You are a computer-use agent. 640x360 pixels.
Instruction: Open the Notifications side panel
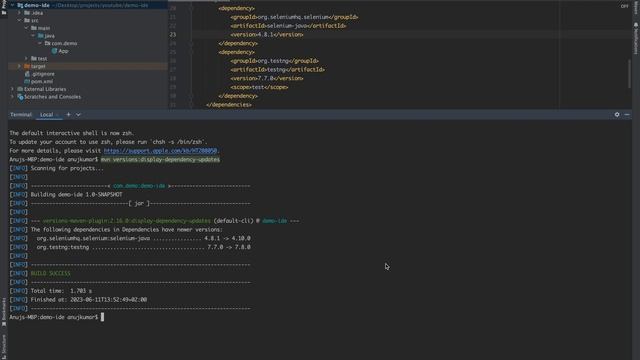pos(636,39)
